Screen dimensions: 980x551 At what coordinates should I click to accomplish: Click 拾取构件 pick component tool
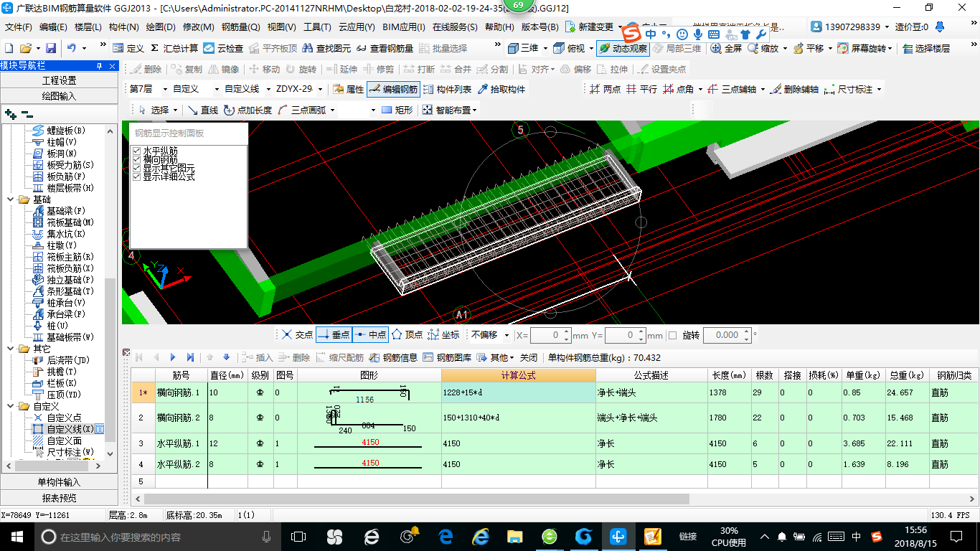coord(501,89)
